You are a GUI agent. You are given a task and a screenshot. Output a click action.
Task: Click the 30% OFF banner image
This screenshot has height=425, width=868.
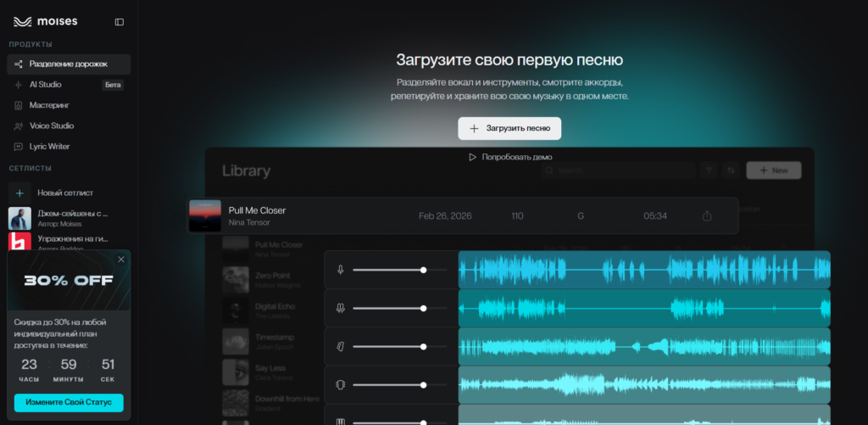coord(69,281)
